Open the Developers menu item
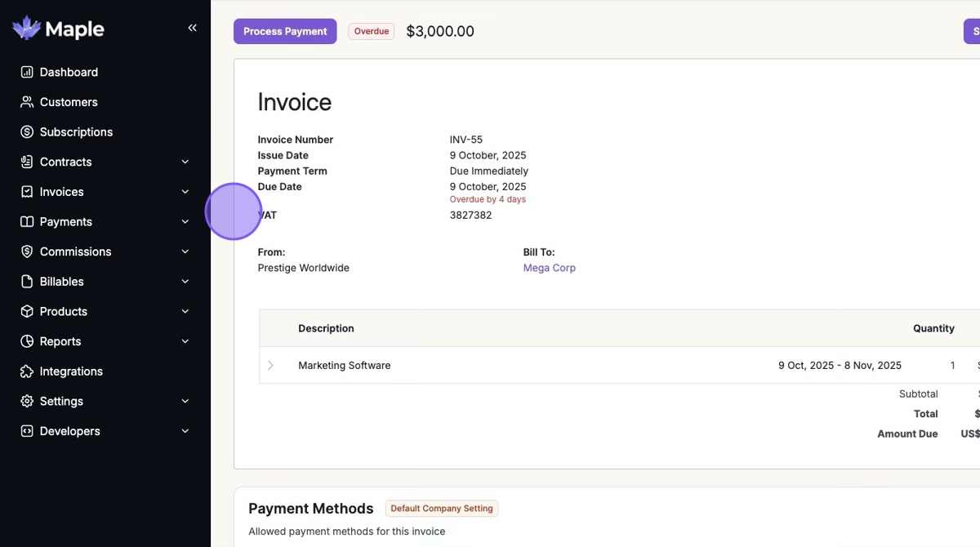Viewport: 980px width, 547px height. 70,431
